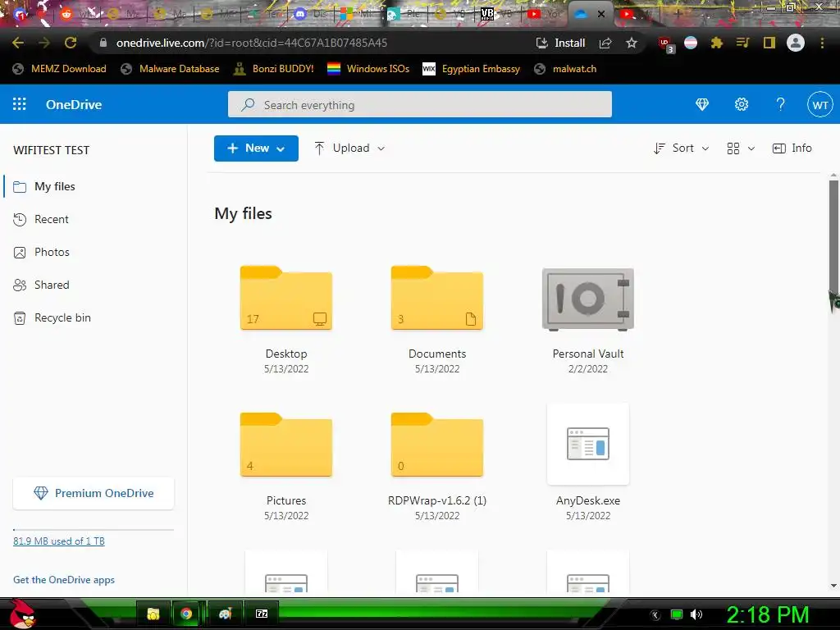Click the OneDrive header title
Image resolution: width=840 pixels, height=630 pixels.
(74, 104)
